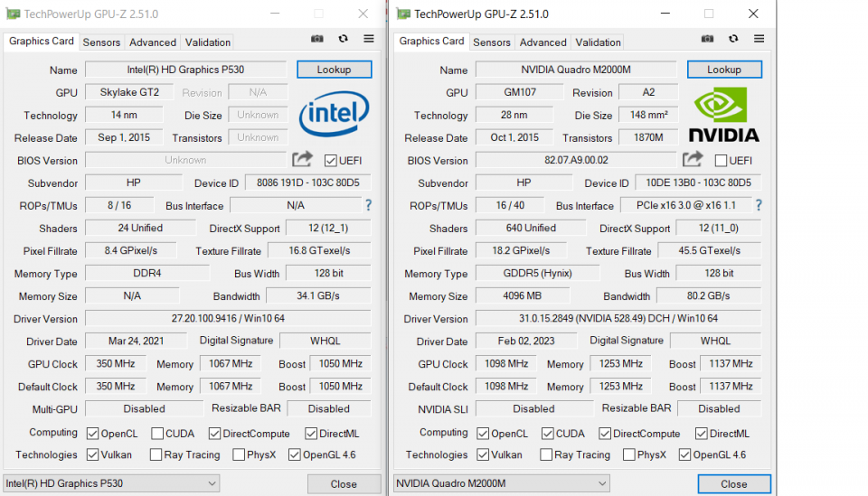Click DirectX Support field 12 (12_1)

(328, 228)
